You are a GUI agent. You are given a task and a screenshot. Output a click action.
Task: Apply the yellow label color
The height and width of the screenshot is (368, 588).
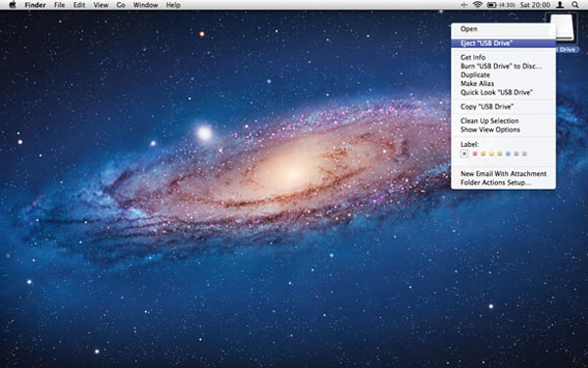pyautogui.click(x=491, y=154)
